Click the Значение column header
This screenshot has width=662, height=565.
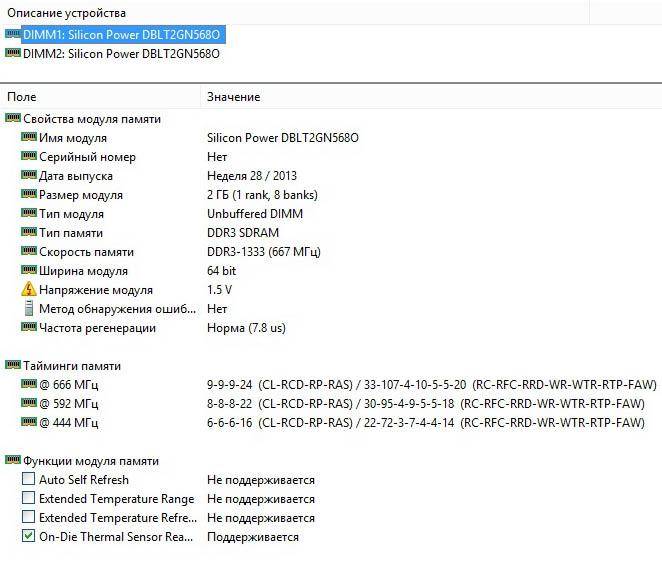click(233, 97)
